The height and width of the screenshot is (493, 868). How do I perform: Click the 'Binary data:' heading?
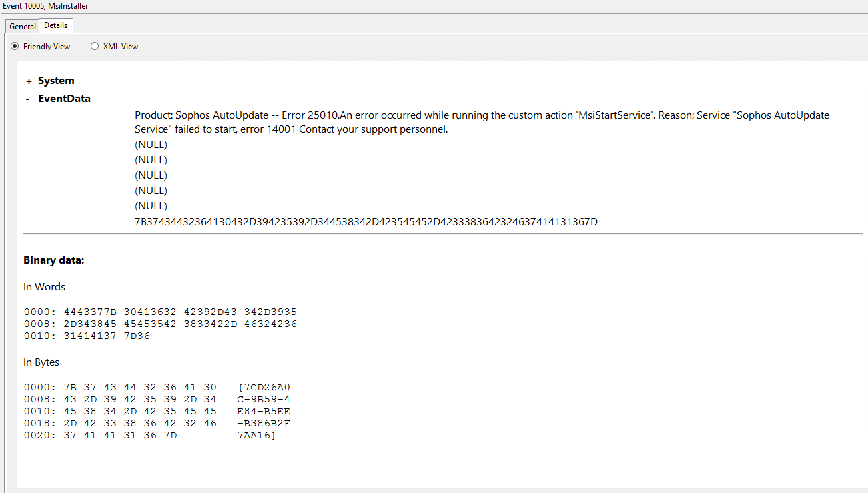(54, 260)
